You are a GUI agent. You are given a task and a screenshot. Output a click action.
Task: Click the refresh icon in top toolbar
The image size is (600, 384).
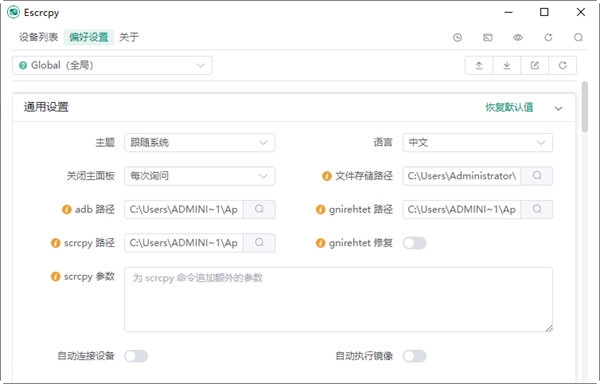(548, 37)
